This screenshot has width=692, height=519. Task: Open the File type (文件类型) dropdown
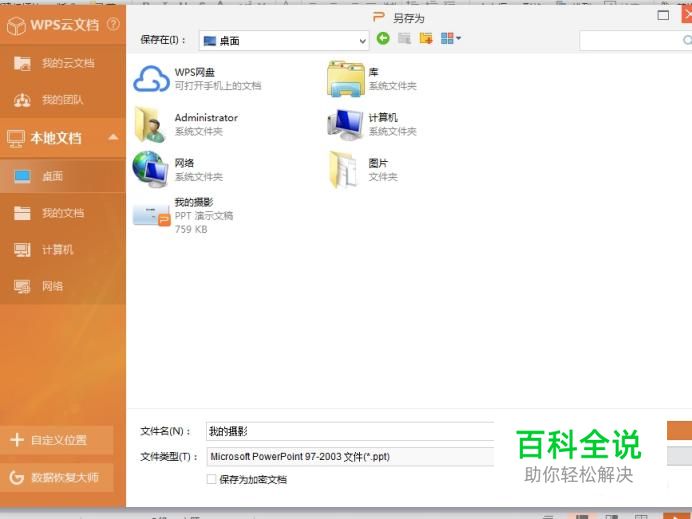click(x=350, y=456)
